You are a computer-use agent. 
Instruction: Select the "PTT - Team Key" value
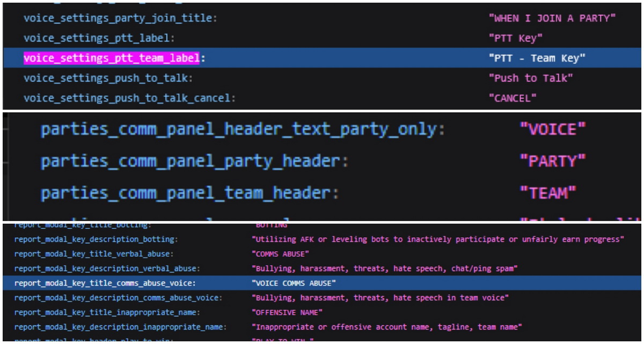(537, 58)
